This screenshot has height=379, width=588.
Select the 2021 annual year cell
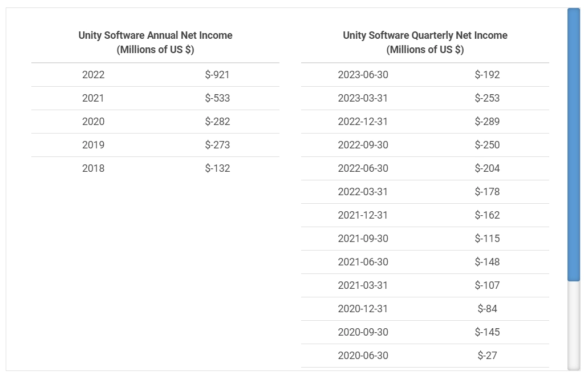pyautogui.click(x=94, y=98)
